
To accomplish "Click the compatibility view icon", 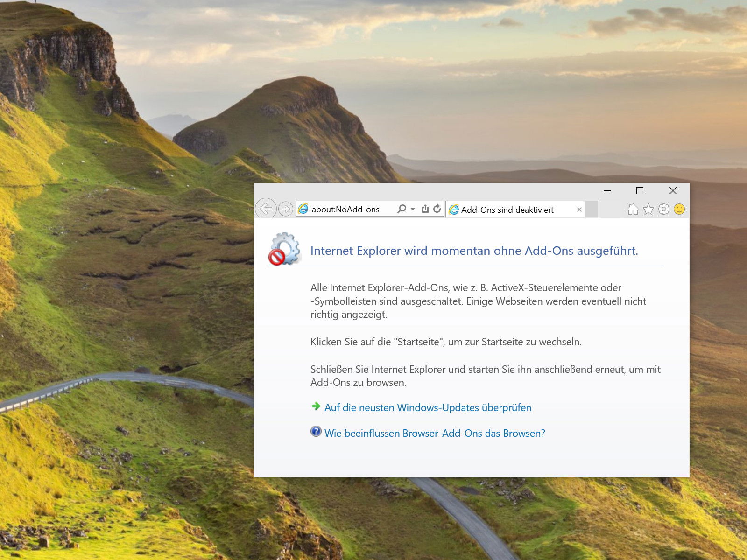I will (x=425, y=209).
